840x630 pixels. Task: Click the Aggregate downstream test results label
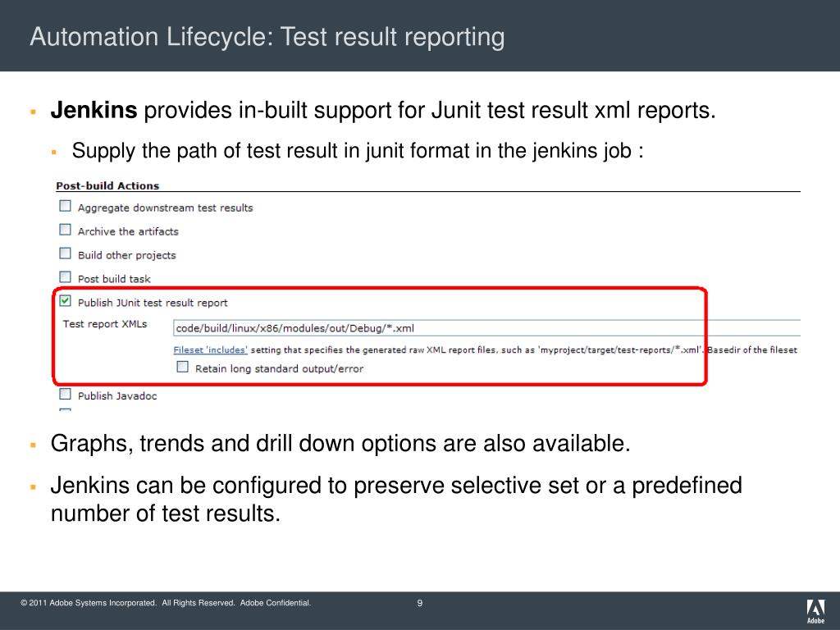coord(165,208)
